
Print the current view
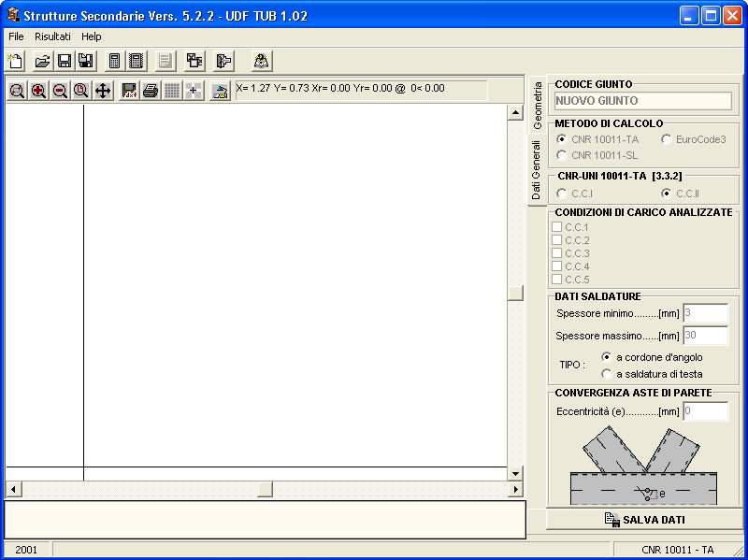150,89
